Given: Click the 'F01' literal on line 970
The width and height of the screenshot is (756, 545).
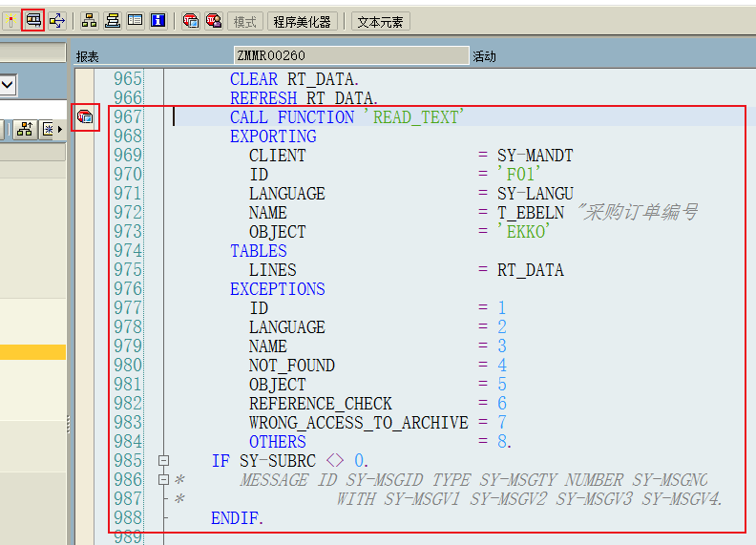Looking at the screenshot, I should pyautogui.click(x=518, y=175).
